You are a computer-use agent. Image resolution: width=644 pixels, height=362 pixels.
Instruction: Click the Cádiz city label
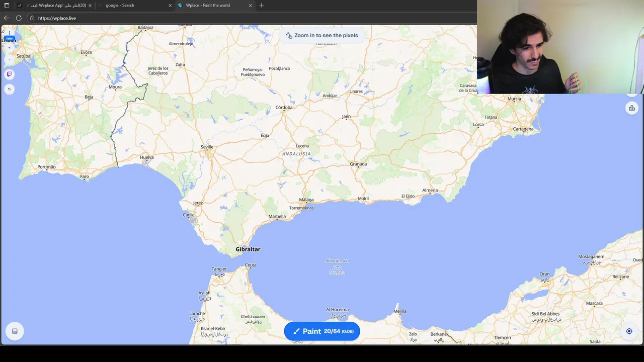tap(188, 215)
